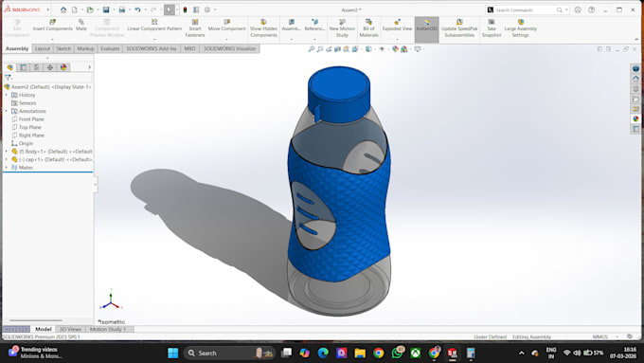The width and height of the screenshot is (644, 363).
Task: Open the Motion Study 1 tab
Action: point(108,329)
